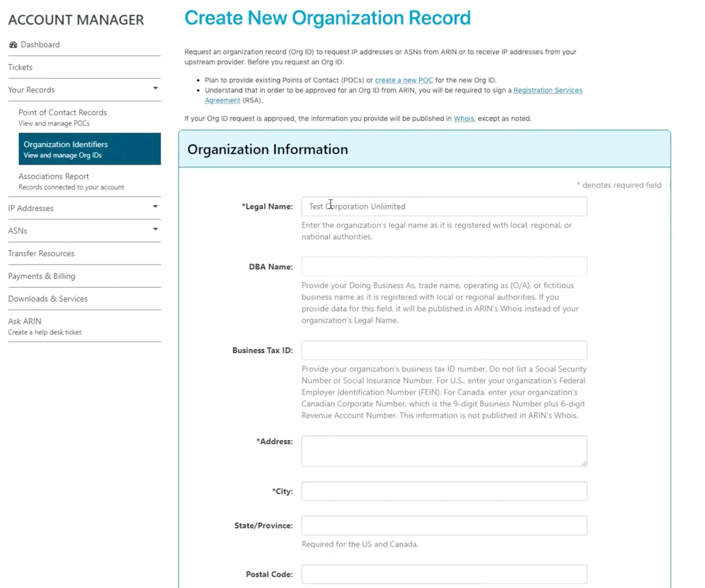The width and height of the screenshot is (705, 588).
Task: Expand the IP Addresses section
Action: tap(155, 206)
